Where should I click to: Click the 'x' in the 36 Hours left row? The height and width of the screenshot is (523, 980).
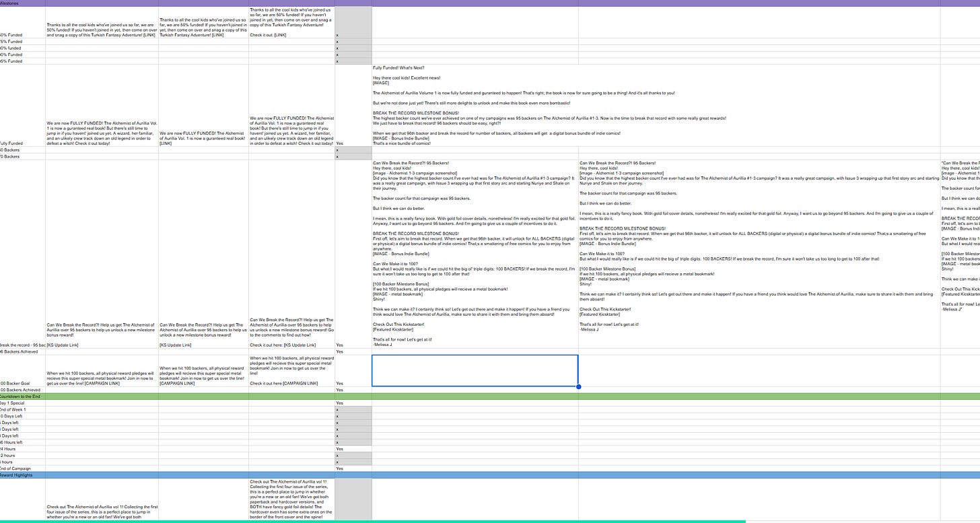pos(337,442)
